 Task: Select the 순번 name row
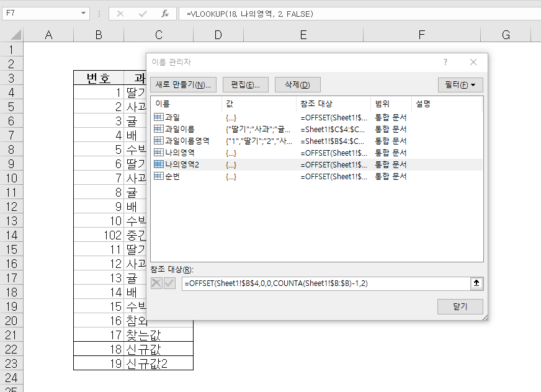pyautogui.click(x=316, y=176)
